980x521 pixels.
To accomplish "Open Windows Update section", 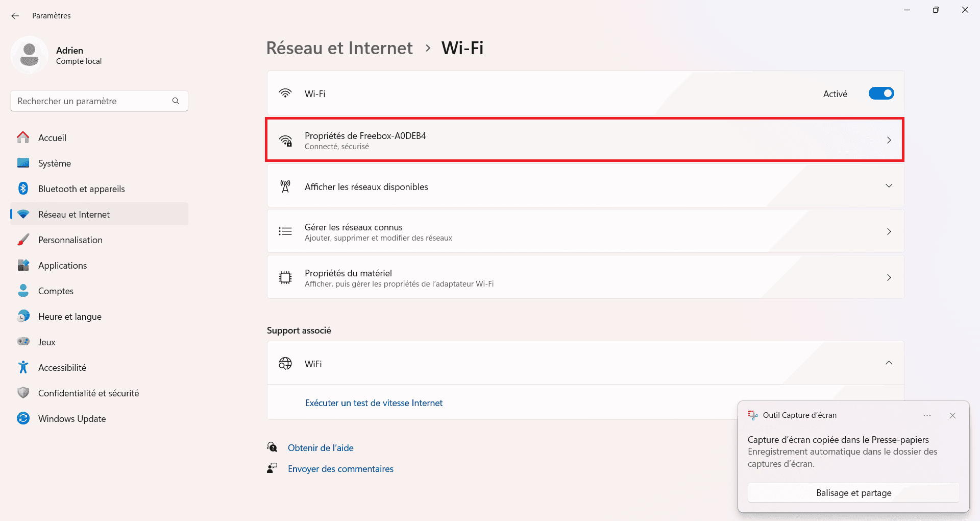I will [x=99, y=418].
